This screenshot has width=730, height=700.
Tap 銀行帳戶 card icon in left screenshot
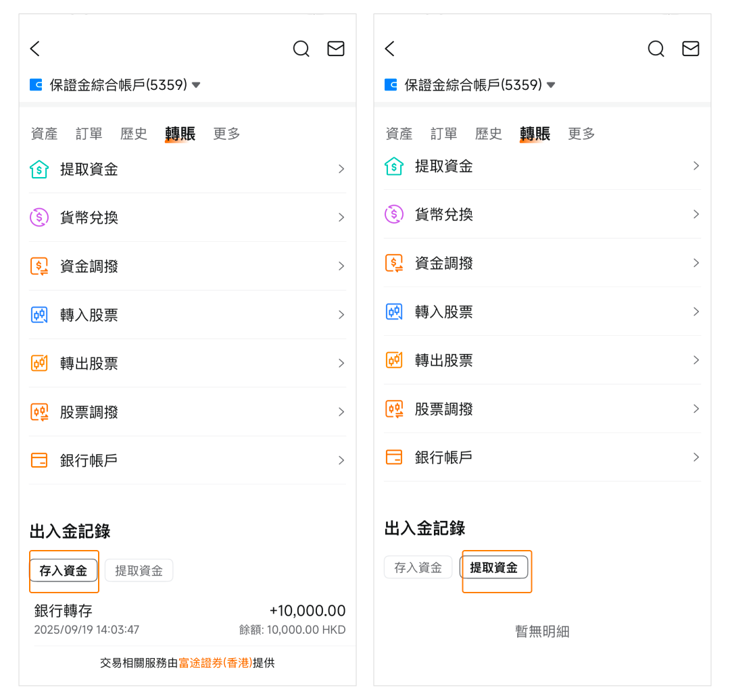(39, 460)
